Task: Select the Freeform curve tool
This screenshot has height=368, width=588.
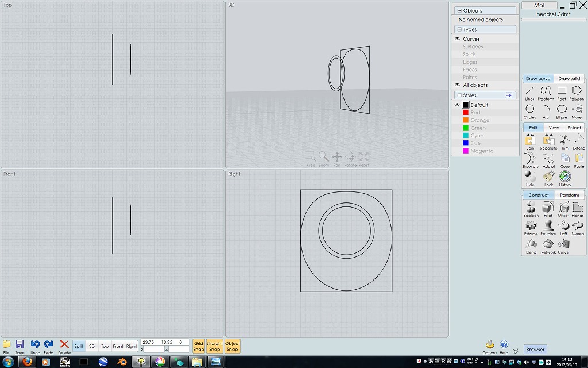Action: click(x=546, y=93)
